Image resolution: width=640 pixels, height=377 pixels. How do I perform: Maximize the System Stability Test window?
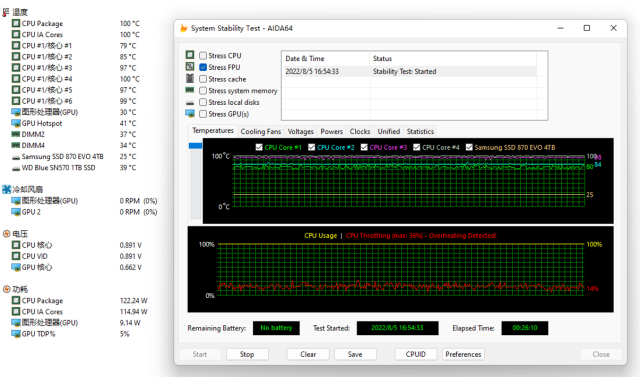(x=587, y=28)
